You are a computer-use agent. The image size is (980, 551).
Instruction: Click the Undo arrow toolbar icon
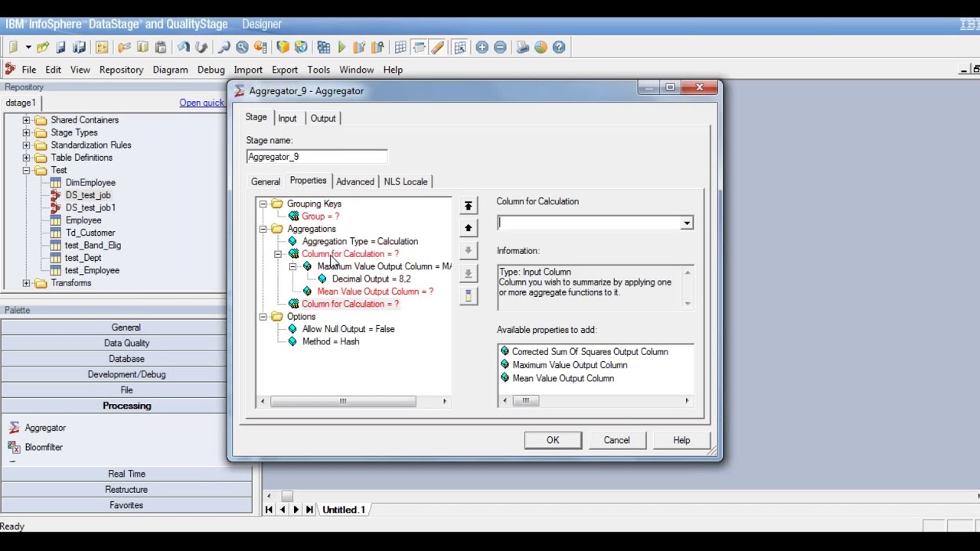[184, 47]
